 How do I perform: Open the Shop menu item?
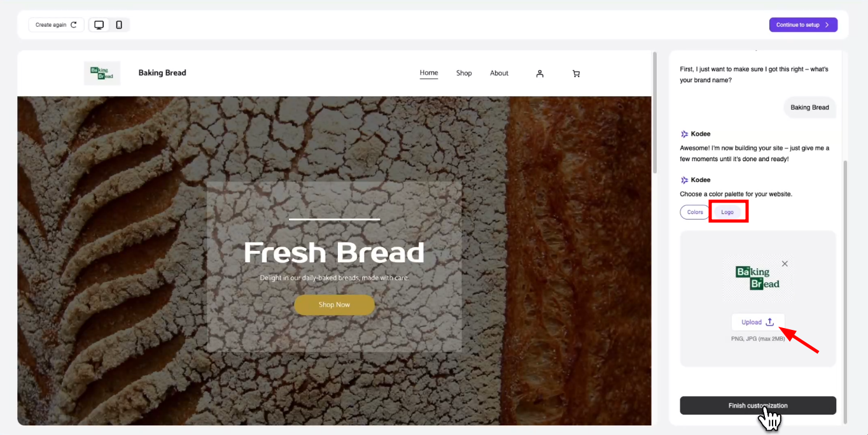coord(464,73)
